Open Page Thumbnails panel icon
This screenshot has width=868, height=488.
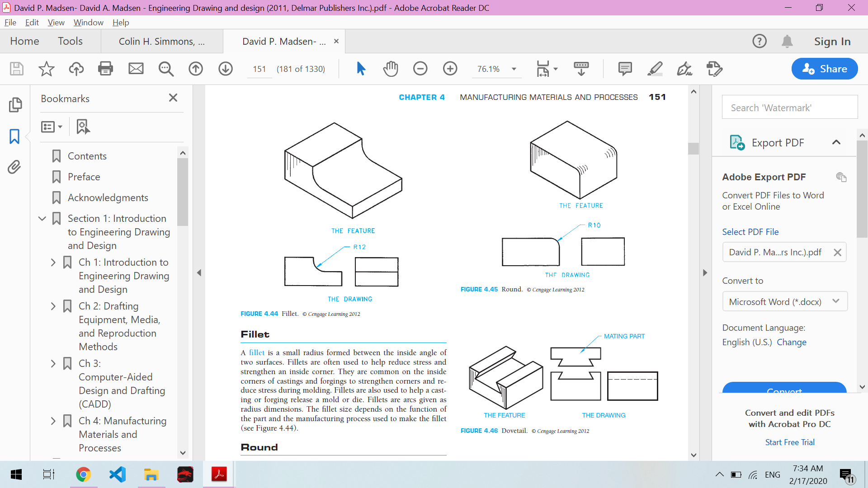[x=14, y=105]
